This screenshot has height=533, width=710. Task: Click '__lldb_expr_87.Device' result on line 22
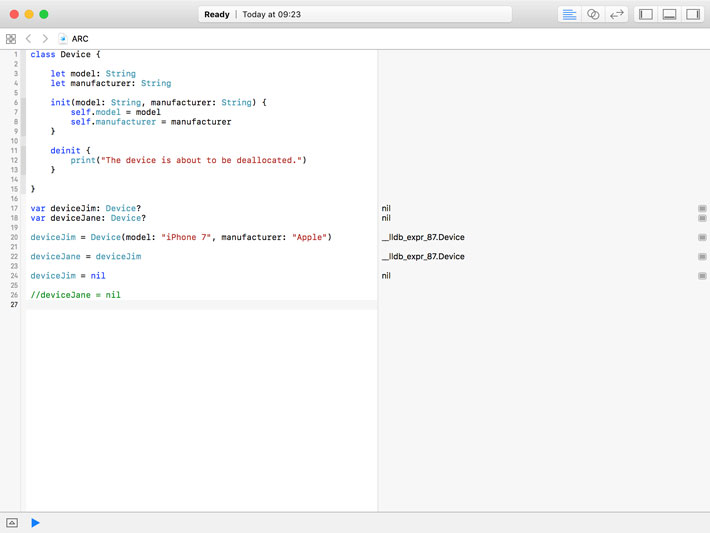423,257
